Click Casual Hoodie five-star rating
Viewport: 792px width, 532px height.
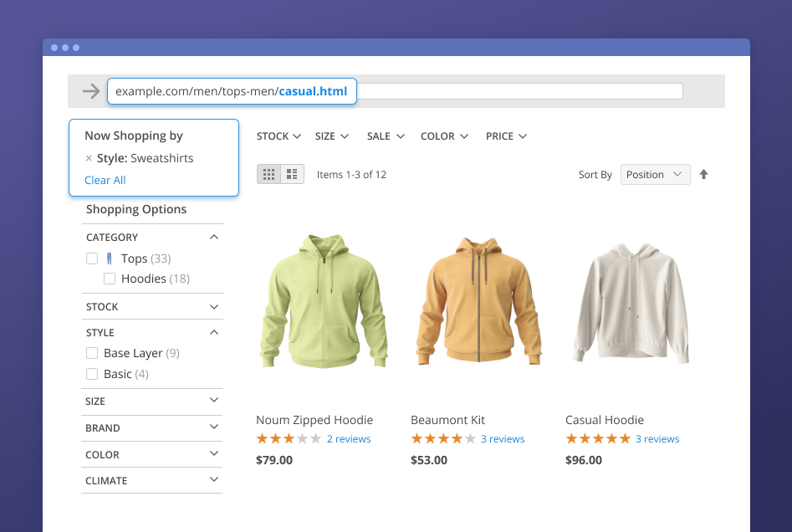[x=597, y=439]
